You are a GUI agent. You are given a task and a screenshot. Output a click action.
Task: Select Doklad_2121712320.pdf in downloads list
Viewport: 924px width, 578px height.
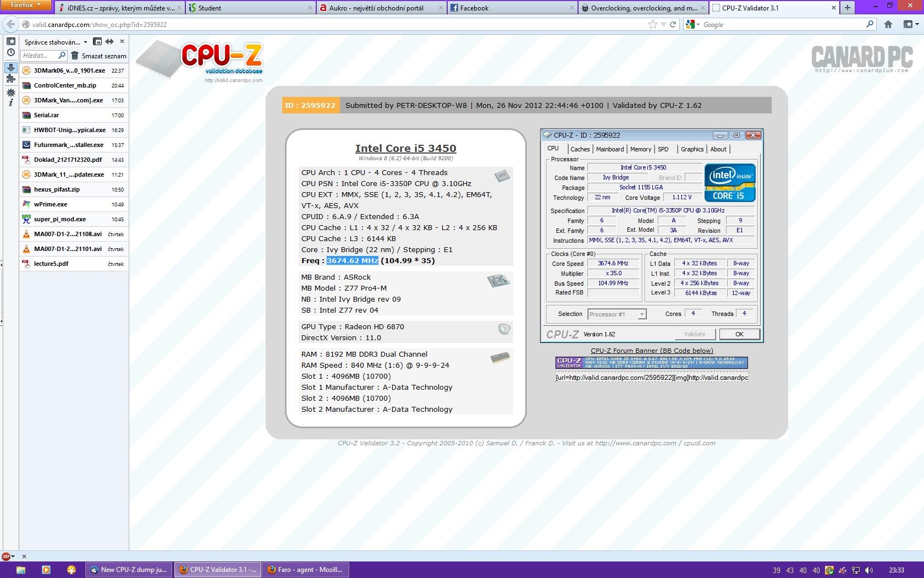(x=74, y=160)
